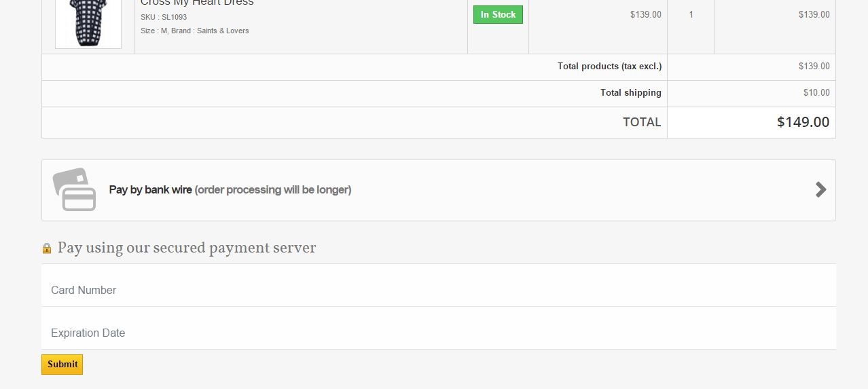Image resolution: width=868 pixels, height=389 pixels.
Task: Click the SKU SL1093 text
Action: coord(164,17)
